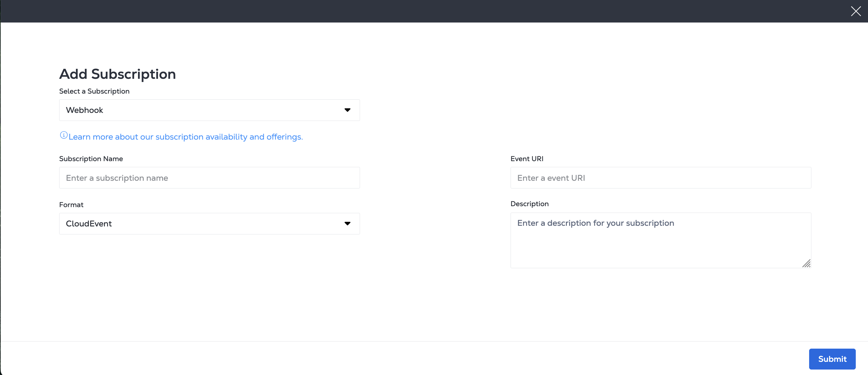Viewport: 868px width, 375px height.
Task: Click the caret arrow on CloudEvent dropdown
Action: click(x=347, y=224)
